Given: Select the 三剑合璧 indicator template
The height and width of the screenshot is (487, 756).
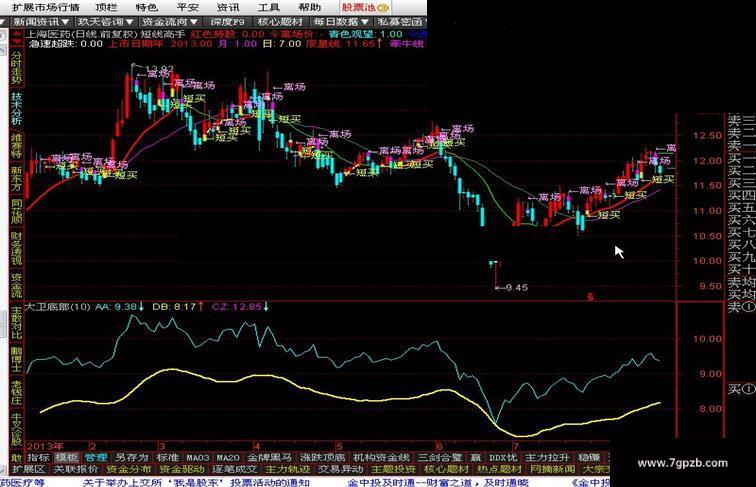Looking at the screenshot, I should click(x=440, y=457).
